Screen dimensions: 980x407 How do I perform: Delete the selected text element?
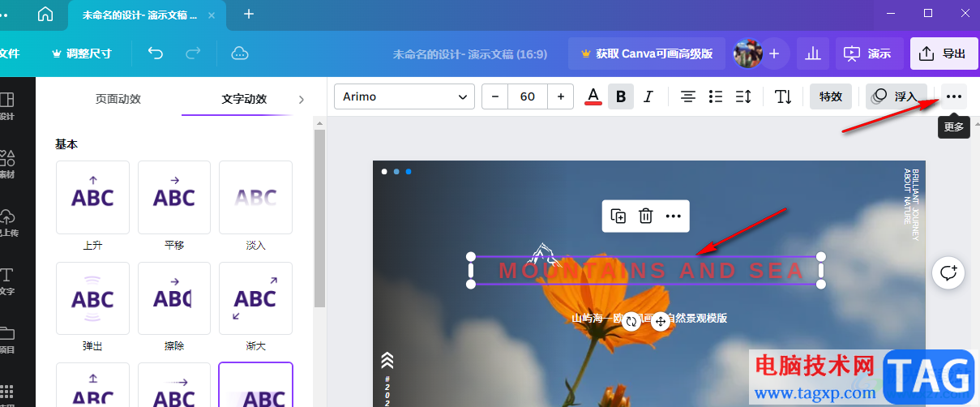645,216
